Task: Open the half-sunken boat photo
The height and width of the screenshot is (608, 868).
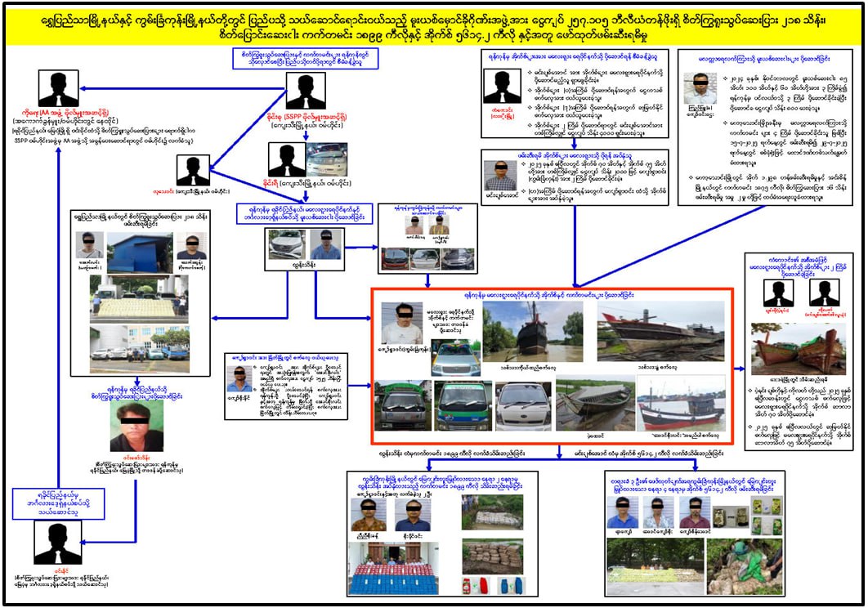Action: (x=595, y=403)
